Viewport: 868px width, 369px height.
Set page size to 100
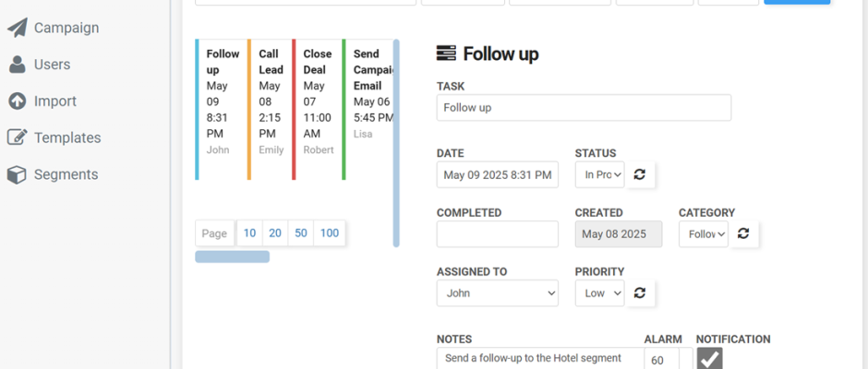[330, 232]
